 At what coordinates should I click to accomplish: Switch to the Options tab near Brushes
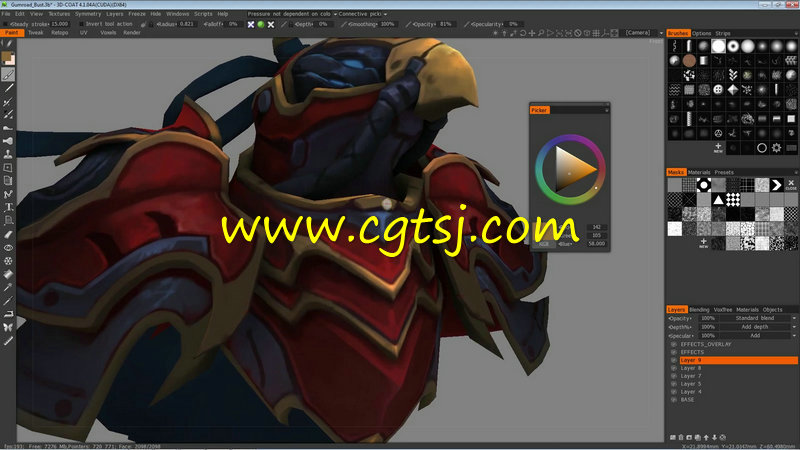[702, 33]
